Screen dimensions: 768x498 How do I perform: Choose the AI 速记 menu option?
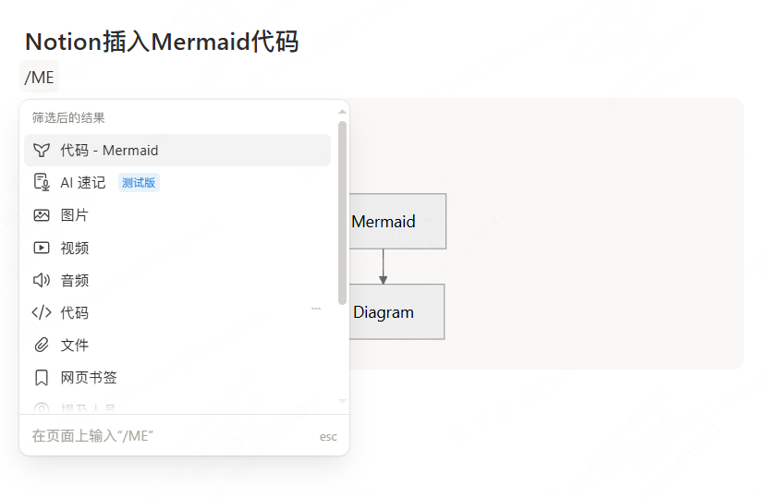coord(177,183)
